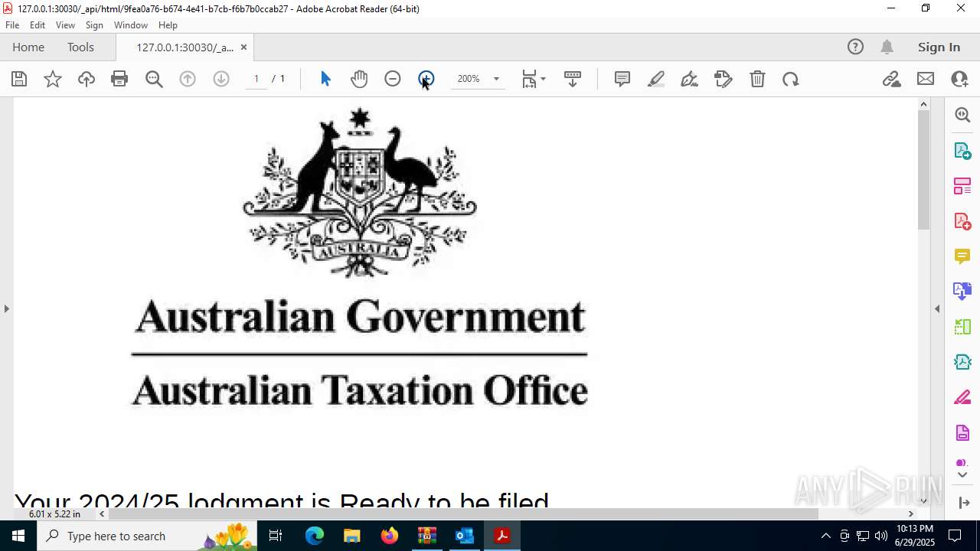Click the 200% zoom value field

click(x=469, y=79)
